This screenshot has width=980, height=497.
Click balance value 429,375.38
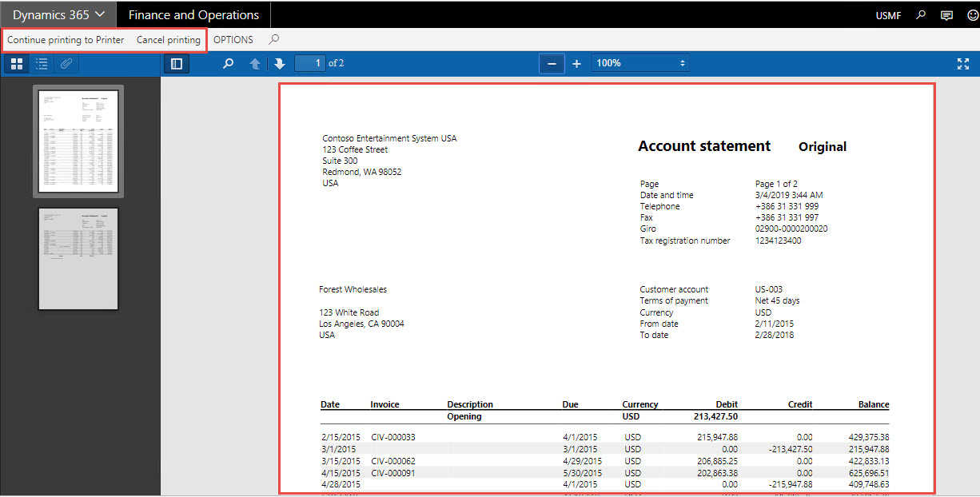point(869,437)
